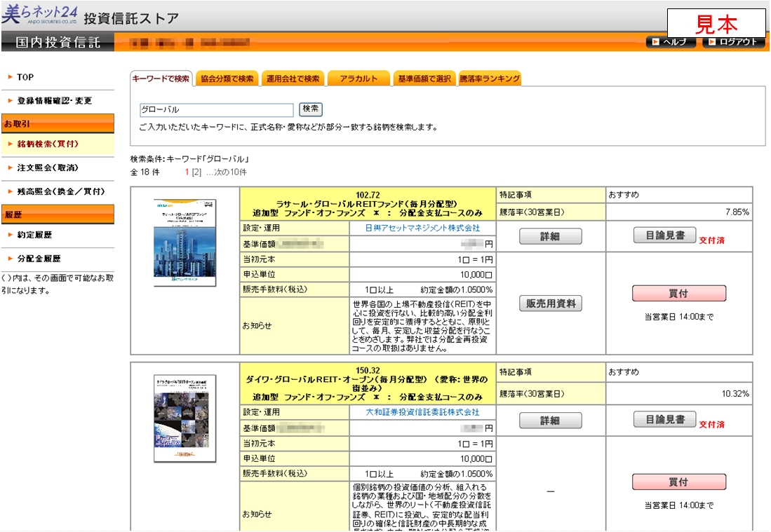Click the 検索条件: キーワード「グローバル」 text
This screenshot has width=771, height=532.
point(190,159)
